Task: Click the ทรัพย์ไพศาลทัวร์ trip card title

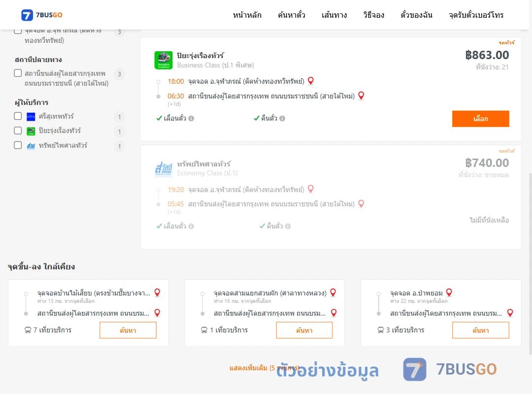Action: pyautogui.click(x=203, y=164)
